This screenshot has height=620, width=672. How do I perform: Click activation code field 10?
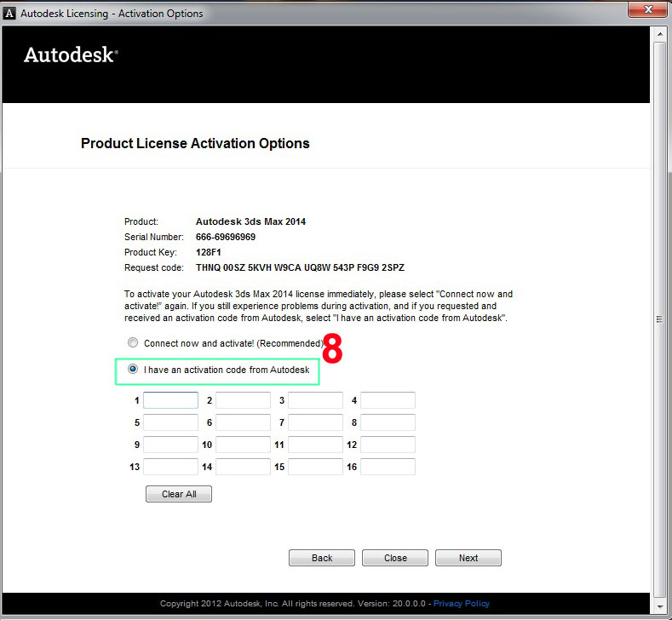coord(243,445)
